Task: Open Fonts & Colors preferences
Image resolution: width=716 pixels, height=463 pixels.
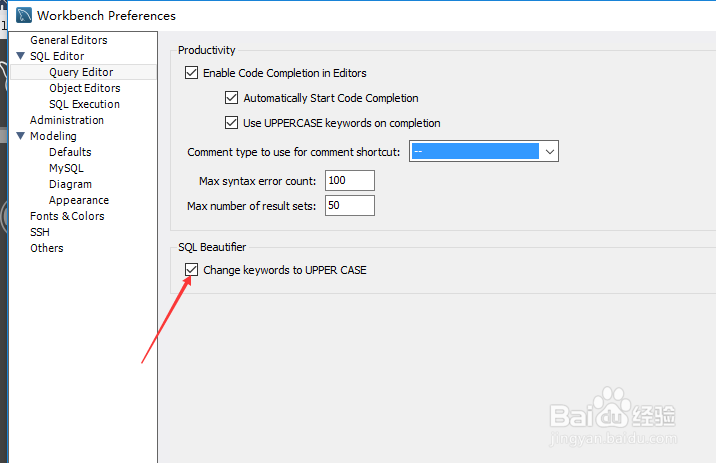Action: pyautogui.click(x=67, y=216)
